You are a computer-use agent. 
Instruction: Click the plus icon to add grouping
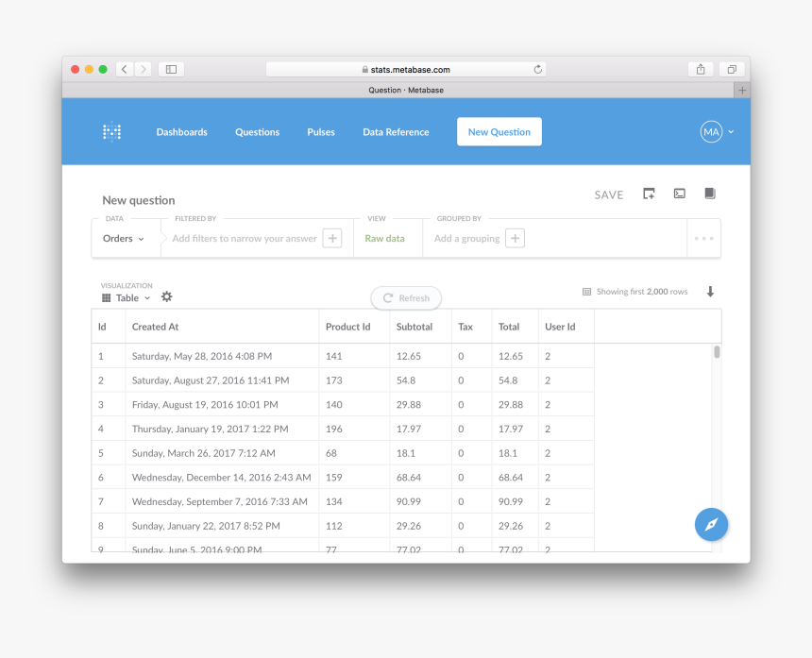tap(515, 239)
